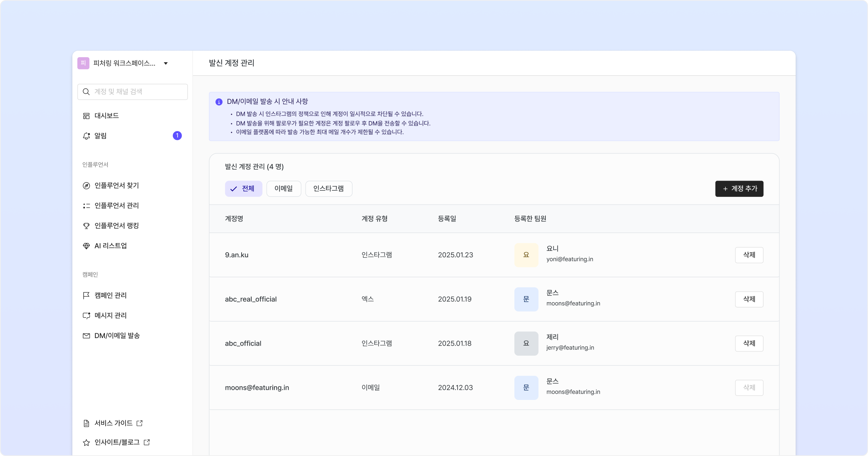Click external-link icon next to 서비스 가이드

140,423
